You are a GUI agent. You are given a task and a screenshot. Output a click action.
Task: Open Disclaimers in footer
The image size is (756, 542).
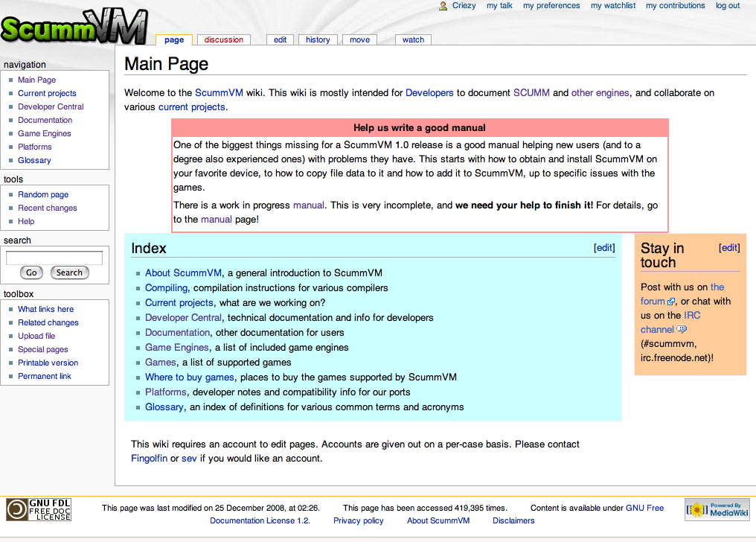[513, 521]
